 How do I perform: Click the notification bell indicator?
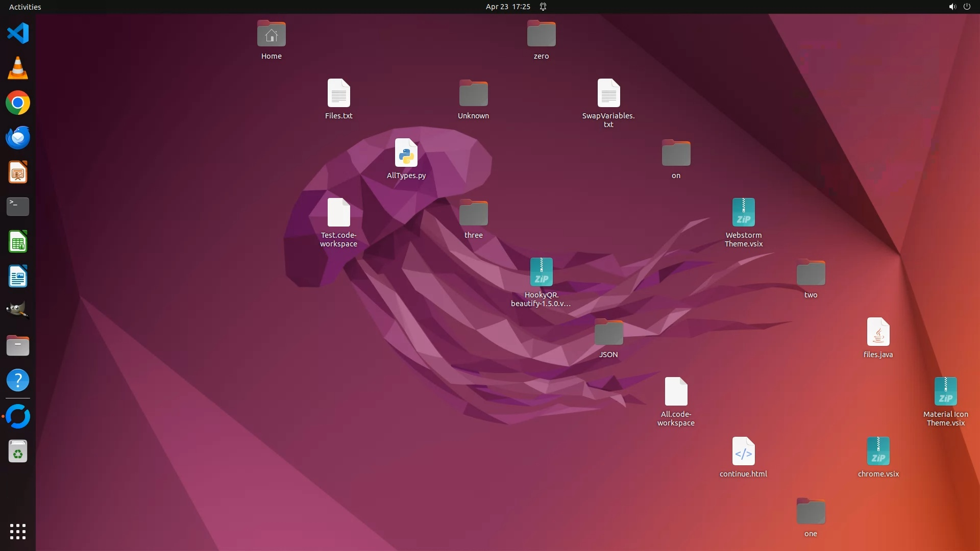[x=543, y=7]
